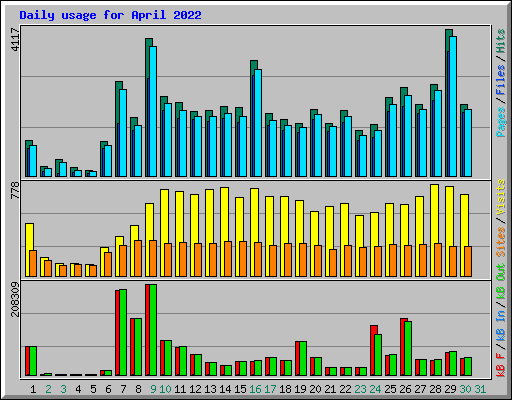Click day 1 on the x-axis
Screen dimensions: 512x400
(x=33, y=389)
